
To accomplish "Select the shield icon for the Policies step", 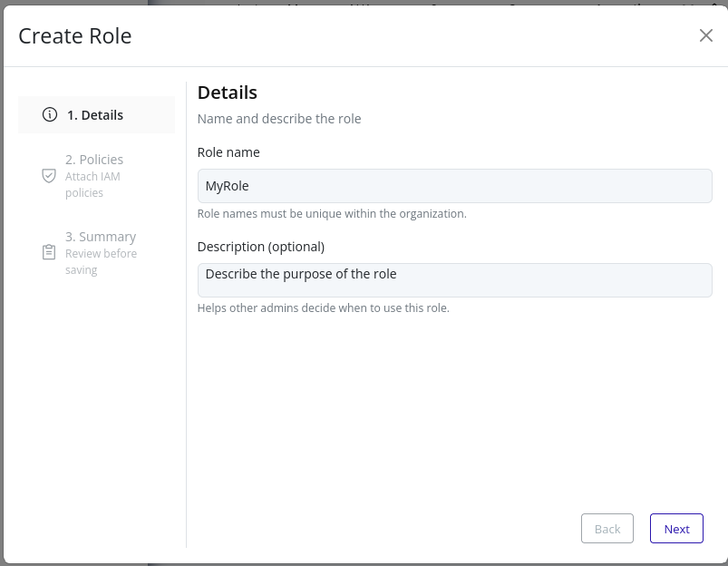I will pyautogui.click(x=48, y=175).
